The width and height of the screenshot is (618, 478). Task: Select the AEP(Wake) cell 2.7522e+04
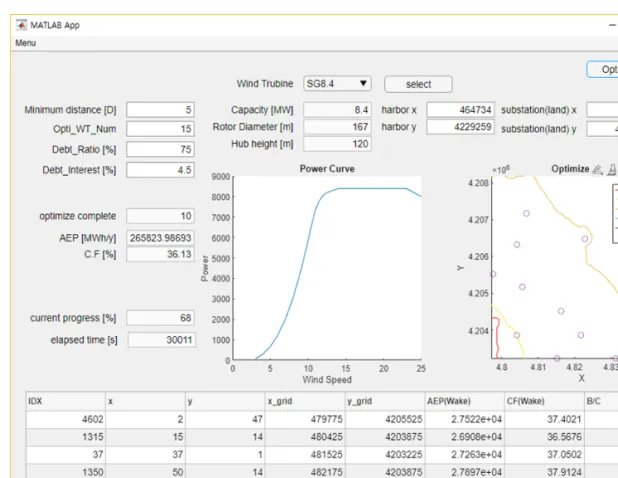(465, 419)
